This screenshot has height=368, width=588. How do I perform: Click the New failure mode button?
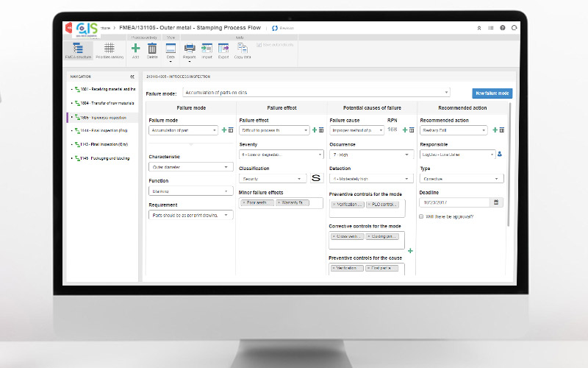492,93
